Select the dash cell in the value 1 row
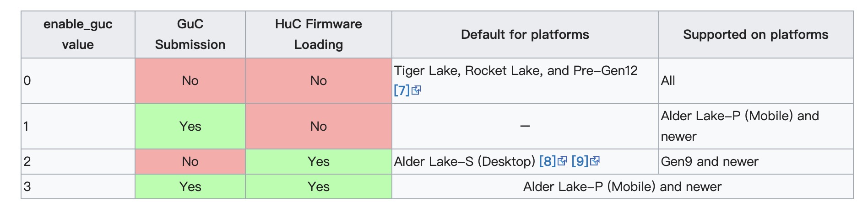 [525, 126]
